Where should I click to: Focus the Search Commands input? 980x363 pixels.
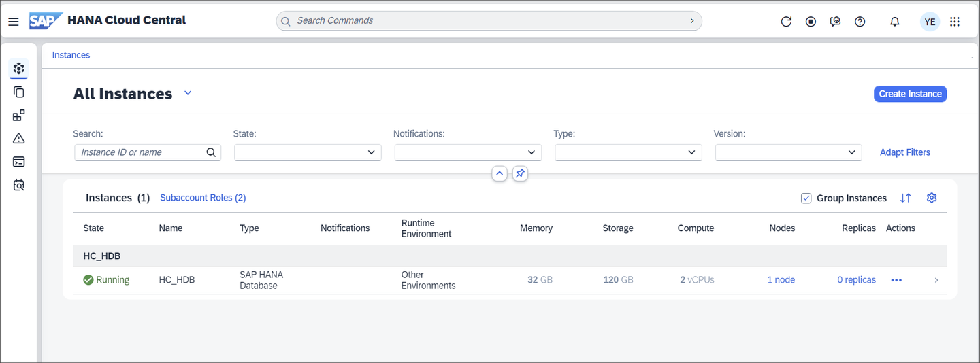[489, 21]
